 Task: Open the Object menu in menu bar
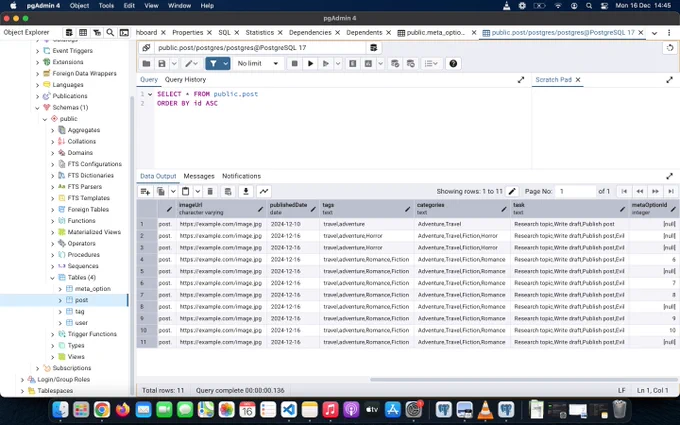(79, 6)
